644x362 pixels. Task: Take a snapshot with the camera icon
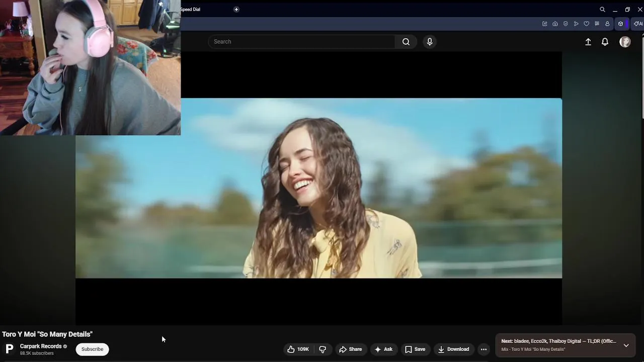[555, 24]
